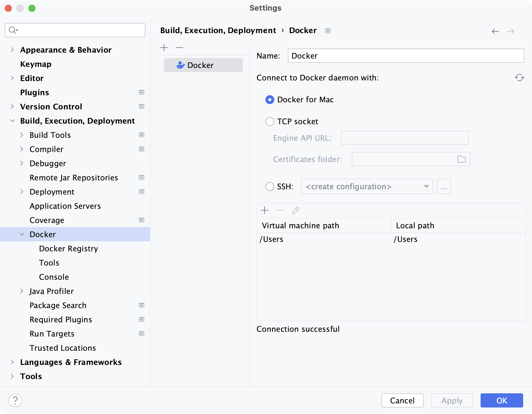
Task: Add a new Docker configuration
Action: coord(164,47)
